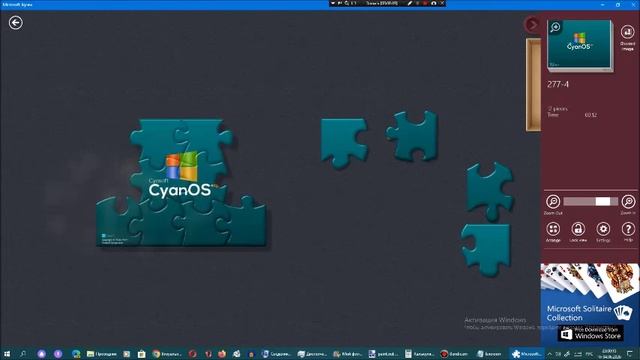Click the assembled CyanOS puzzle cluster
This screenshot has height=360, width=640.
click(x=181, y=183)
